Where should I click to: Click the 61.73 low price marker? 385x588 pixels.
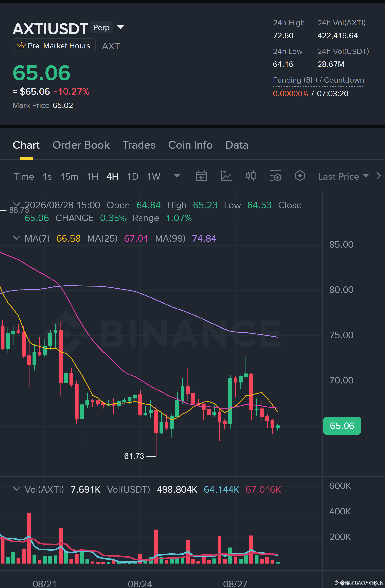pyautogui.click(x=134, y=456)
